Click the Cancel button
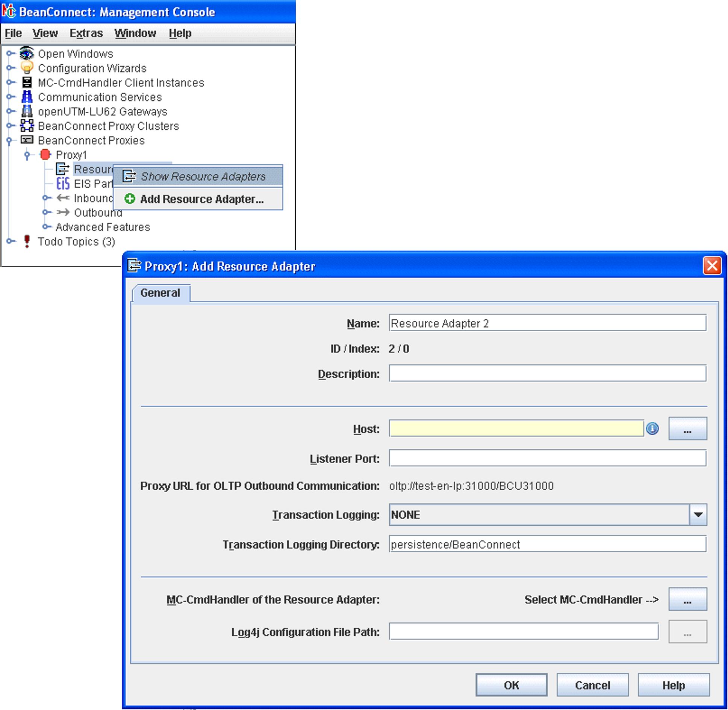This screenshot has width=728, height=710. click(592, 685)
